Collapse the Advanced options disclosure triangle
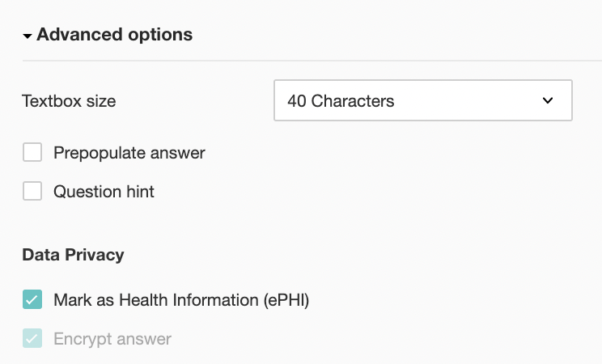This screenshot has height=364, width=602. point(28,36)
